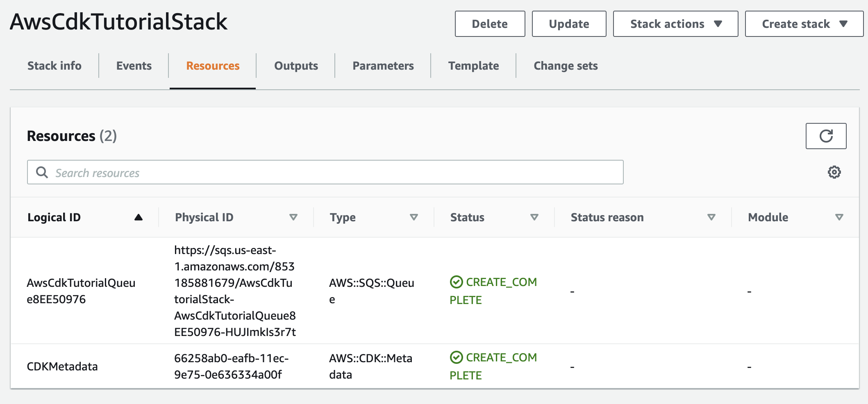This screenshot has width=868, height=404.
Task: Click the search magnifier in search box
Action: pos(42,172)
